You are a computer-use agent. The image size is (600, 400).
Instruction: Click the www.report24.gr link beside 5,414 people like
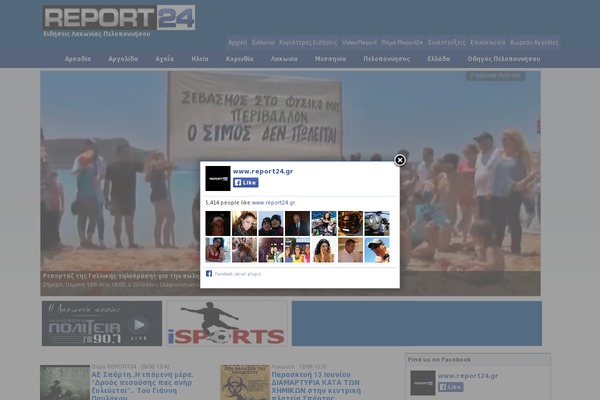click(x=273, y=202)
